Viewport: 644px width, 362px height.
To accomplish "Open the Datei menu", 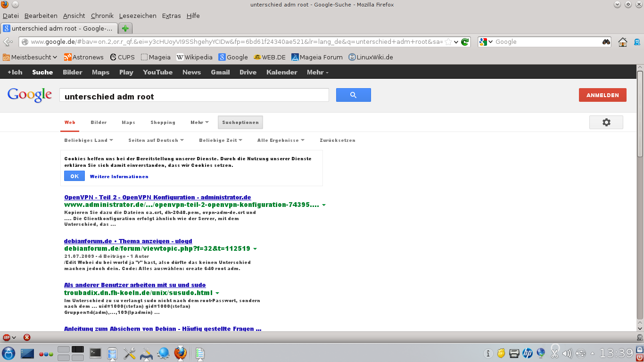I will coord(11,16).
